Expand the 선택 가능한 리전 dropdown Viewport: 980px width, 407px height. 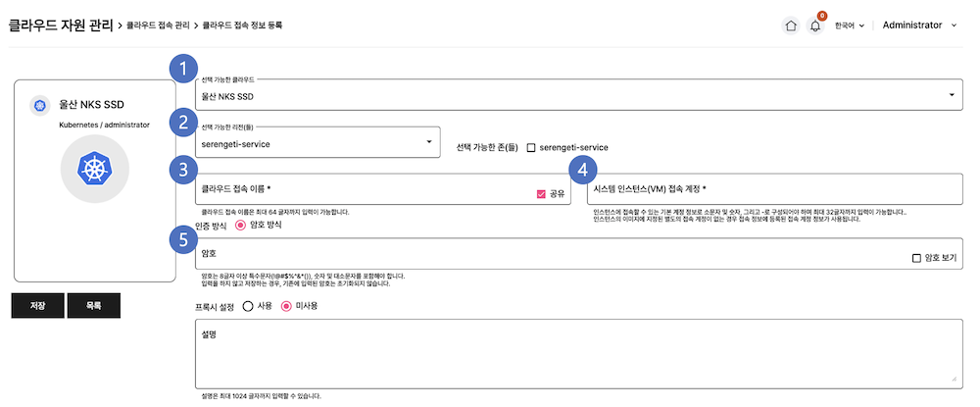(x=314, y=142)
